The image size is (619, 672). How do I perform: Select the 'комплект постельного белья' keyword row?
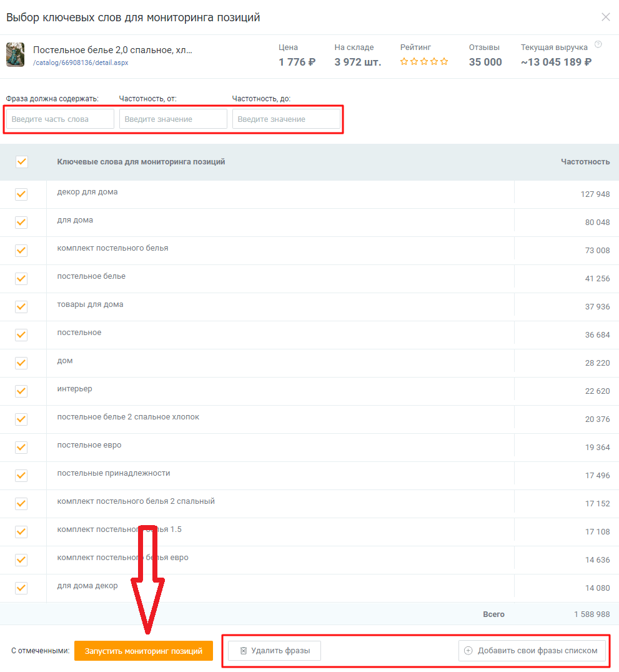click(112, 248)
